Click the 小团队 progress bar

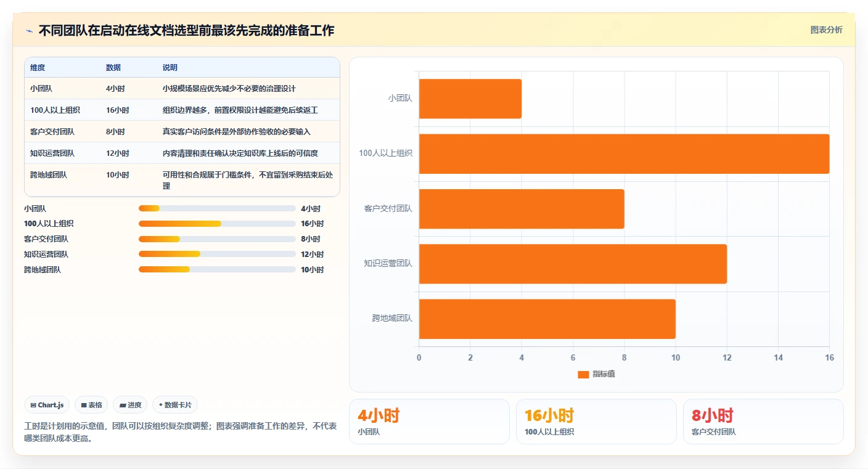point(217,208)
